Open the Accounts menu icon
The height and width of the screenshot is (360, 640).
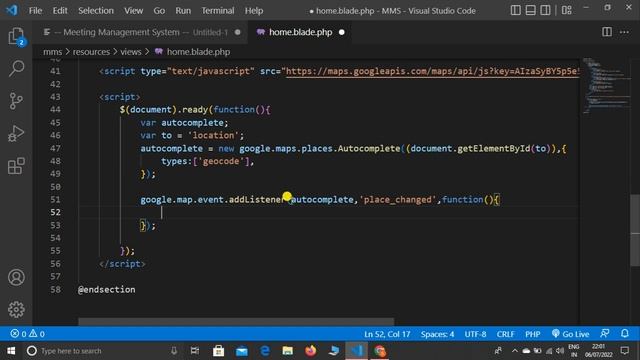point(16,277)
